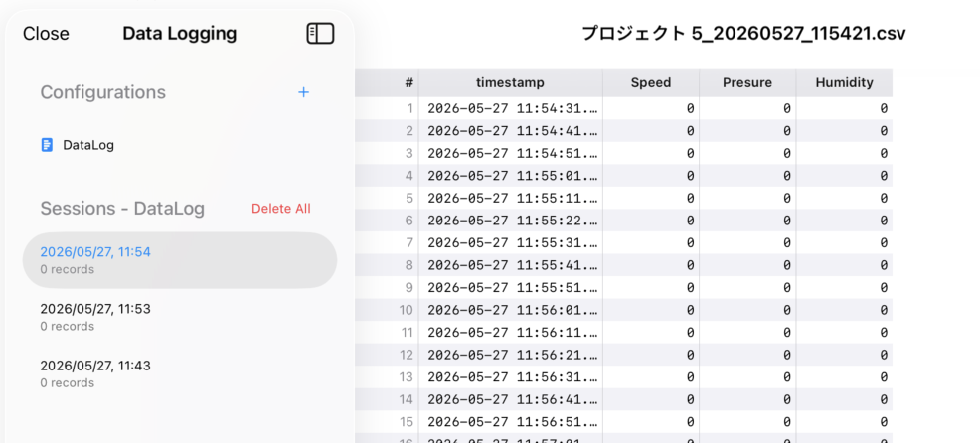This screenshot has width=980, height=443.
Task: Add a new configuration with plus icon
Action: 304,92
